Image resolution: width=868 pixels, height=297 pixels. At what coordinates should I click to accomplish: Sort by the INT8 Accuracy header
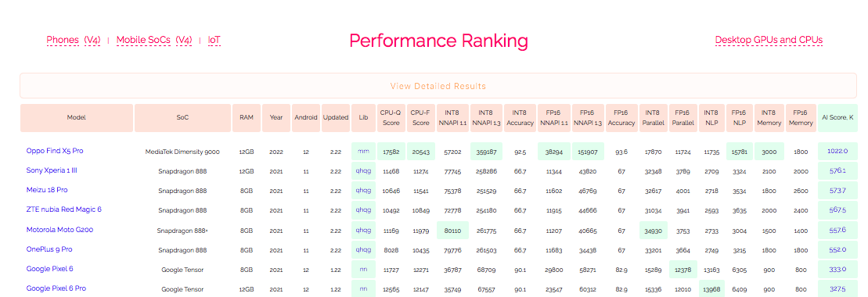coord(520,118)
